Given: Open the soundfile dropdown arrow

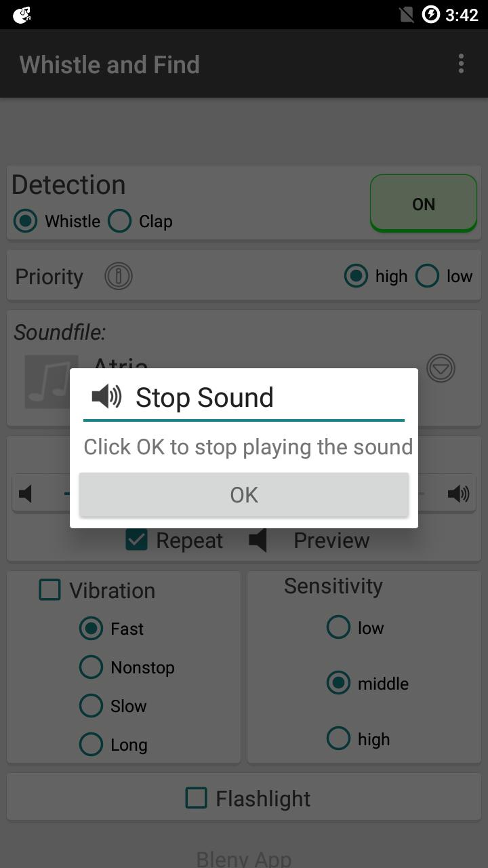Looking at the screenshot, I should pos(441,368).
